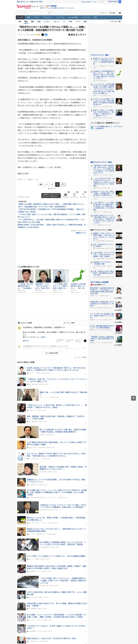Expand first comment with もっと見る
Image resolution: width=138 pixels, height=644 pixels.
click(41, 337)
